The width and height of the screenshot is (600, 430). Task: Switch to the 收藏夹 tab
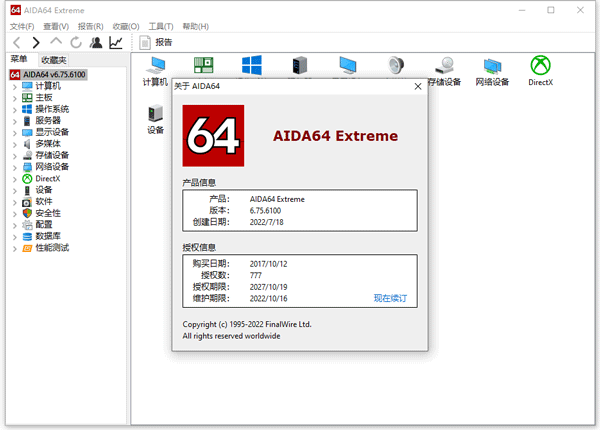point(54,60)
